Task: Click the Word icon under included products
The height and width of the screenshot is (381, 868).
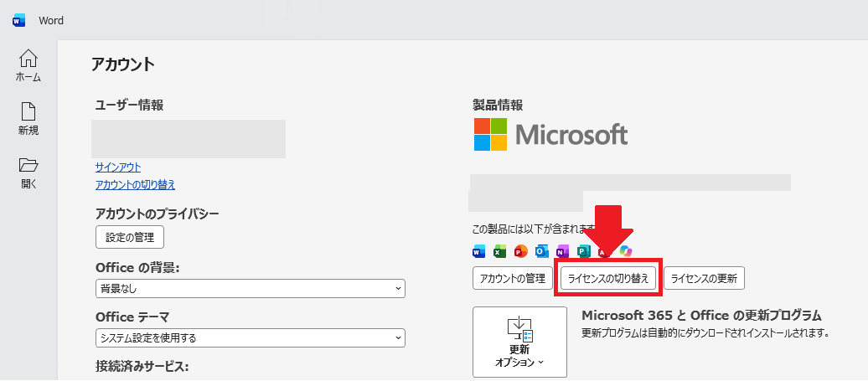Action: coord(479,251)
